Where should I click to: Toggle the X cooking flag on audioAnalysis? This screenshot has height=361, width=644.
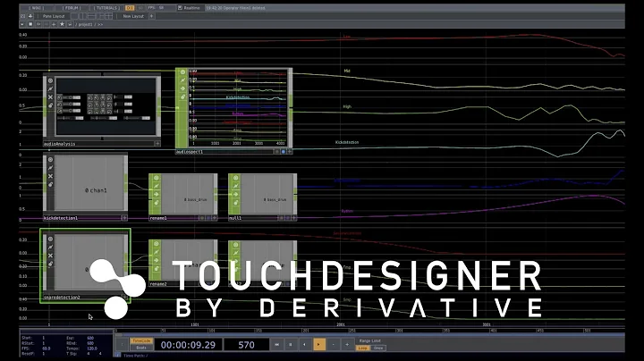tap(50, 97)
